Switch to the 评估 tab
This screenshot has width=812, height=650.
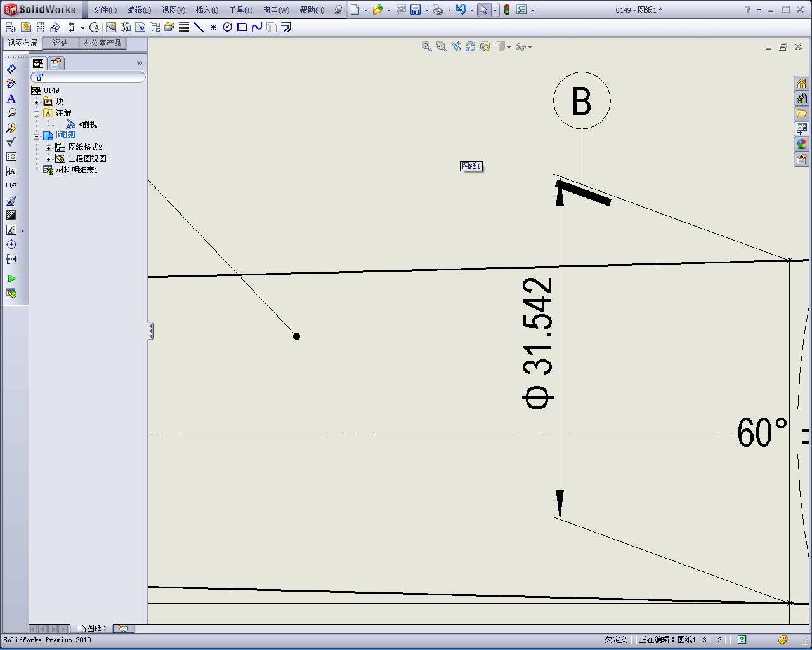[x=60, y=43]
